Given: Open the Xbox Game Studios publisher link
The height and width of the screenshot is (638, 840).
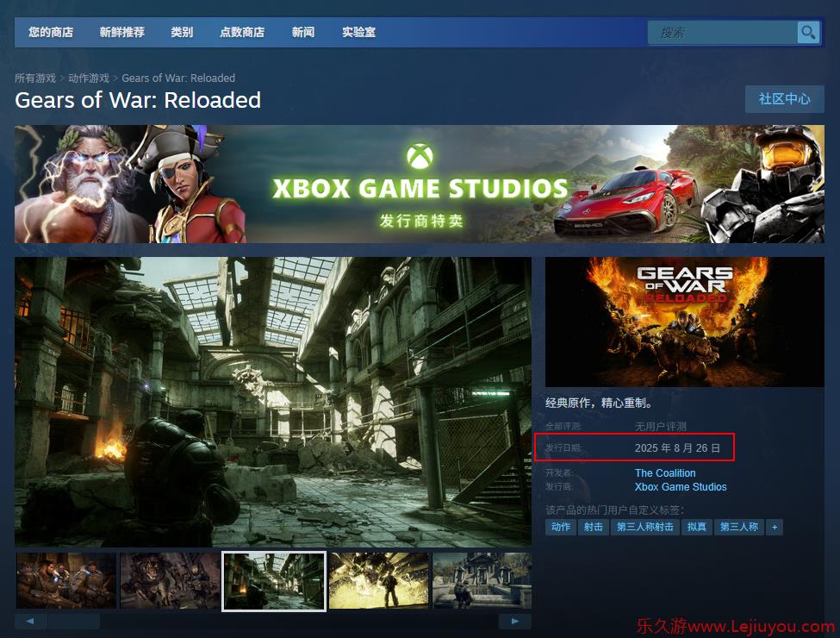Looking at the screenshot, I should point(681,487).
